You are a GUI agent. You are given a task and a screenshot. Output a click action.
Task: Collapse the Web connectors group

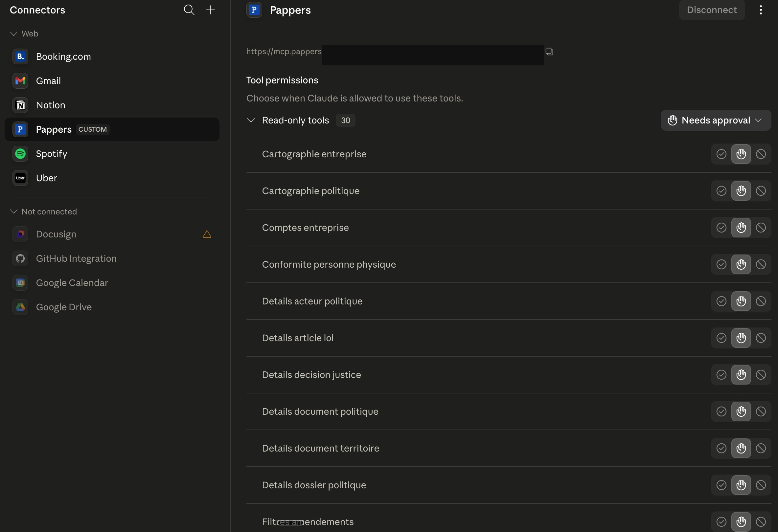coord(14,34)
